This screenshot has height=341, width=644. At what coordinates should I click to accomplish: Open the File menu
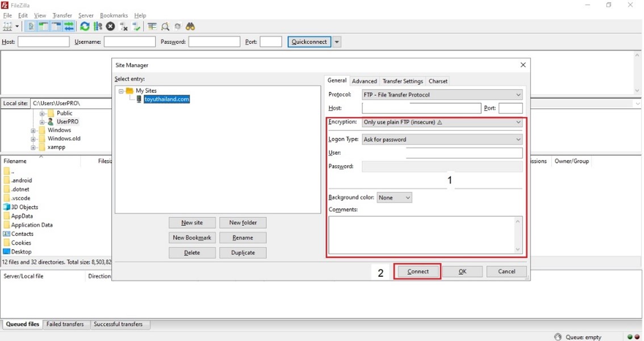pyautogui.click(x=7, y=15)
